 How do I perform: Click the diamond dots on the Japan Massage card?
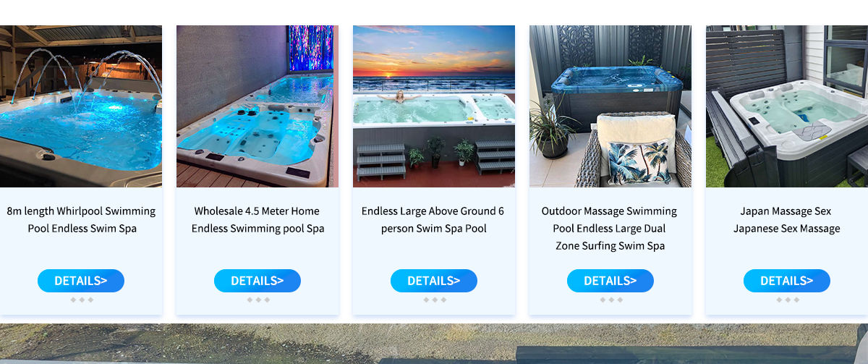point(787,300)
